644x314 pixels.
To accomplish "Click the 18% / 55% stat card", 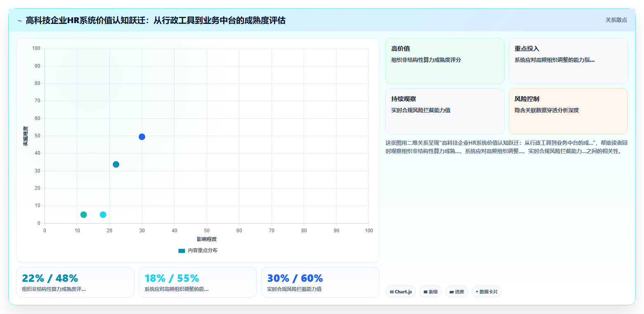I will (x=198, y=282).
